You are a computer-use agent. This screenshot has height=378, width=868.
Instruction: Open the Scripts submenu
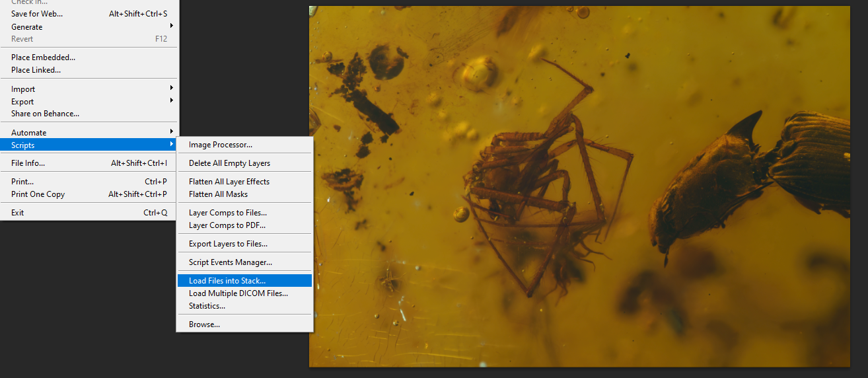coord(23,145)
